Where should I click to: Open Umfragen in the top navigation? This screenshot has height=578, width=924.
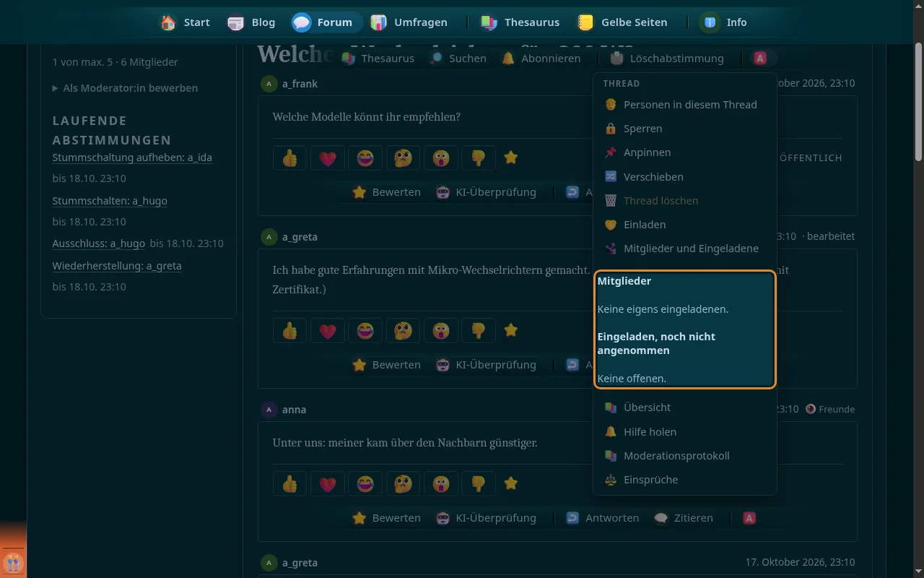pyautogui.click(x=409, y=22)
